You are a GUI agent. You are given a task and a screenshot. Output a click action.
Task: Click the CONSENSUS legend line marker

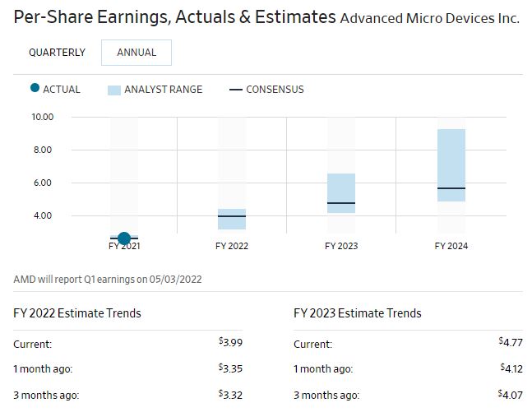(x=236, y=90)
